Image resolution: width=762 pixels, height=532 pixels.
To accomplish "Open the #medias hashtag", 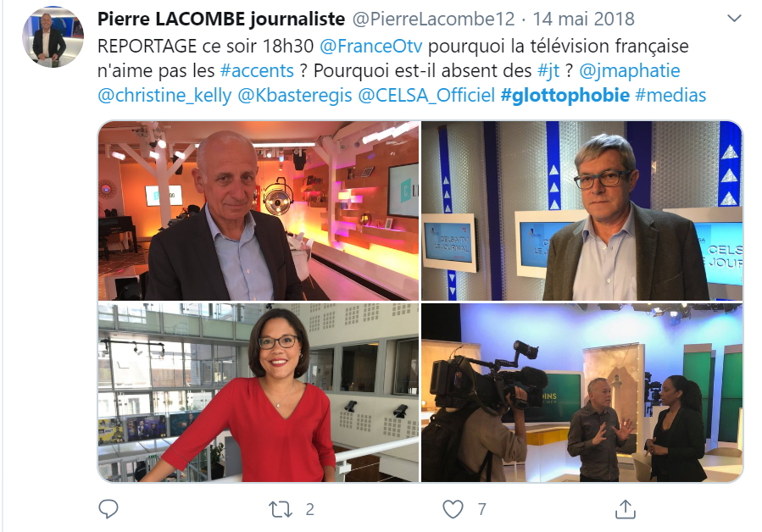I will [x=670, y=95].
